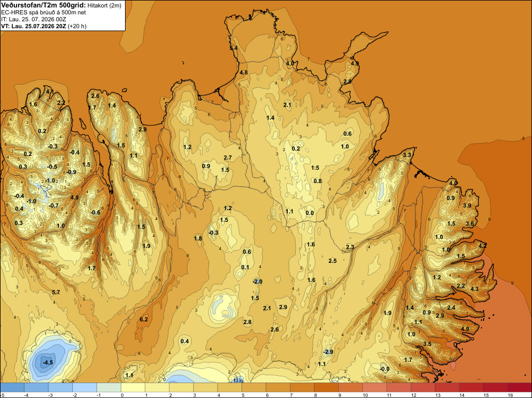
Task: Click the title "Veðurstofan/T2m 500grid:"
Action: [44, 5]
